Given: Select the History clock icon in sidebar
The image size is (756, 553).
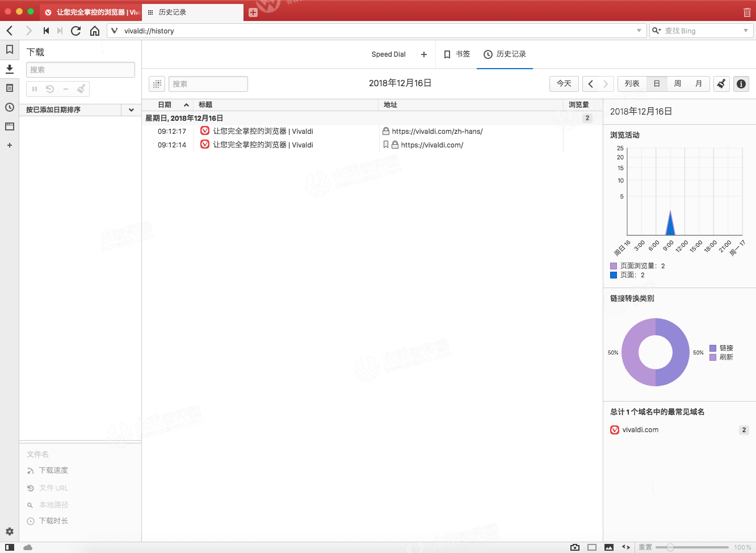Looking at the screenshot, I should pyautogui.click(x=9, y=107).
